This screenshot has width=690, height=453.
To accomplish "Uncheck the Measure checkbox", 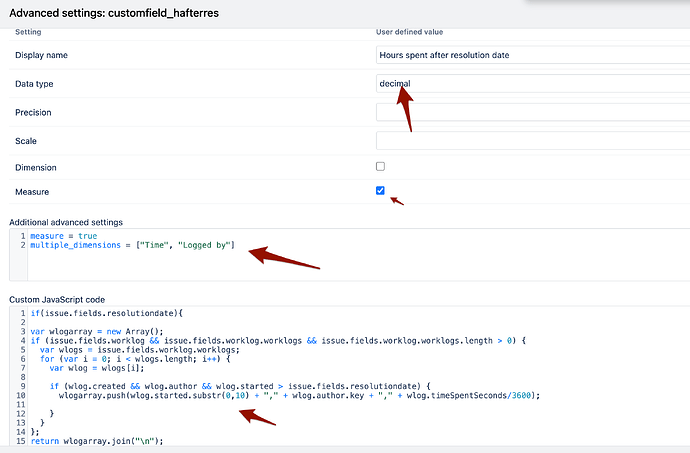I will click(380, 191).
